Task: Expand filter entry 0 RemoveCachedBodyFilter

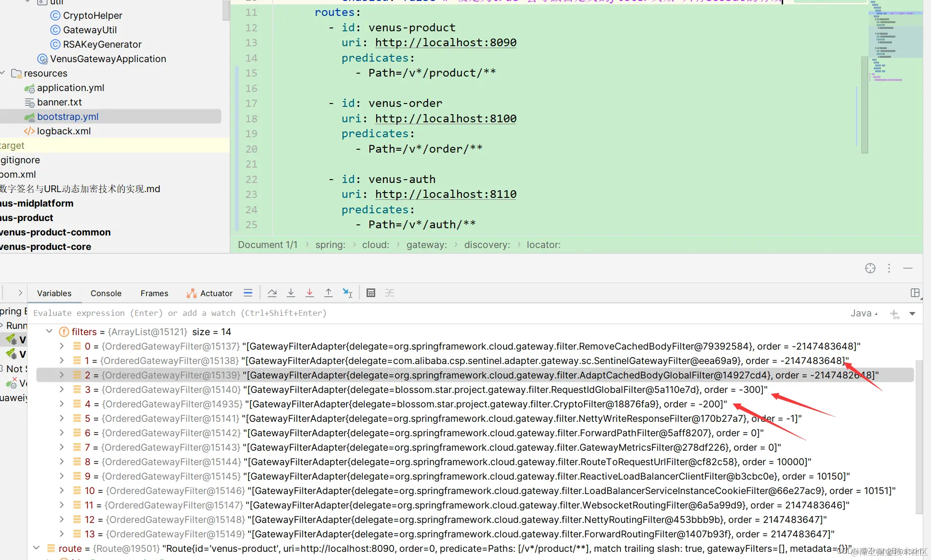Action: pyautogui.click(x=62, y=346)
